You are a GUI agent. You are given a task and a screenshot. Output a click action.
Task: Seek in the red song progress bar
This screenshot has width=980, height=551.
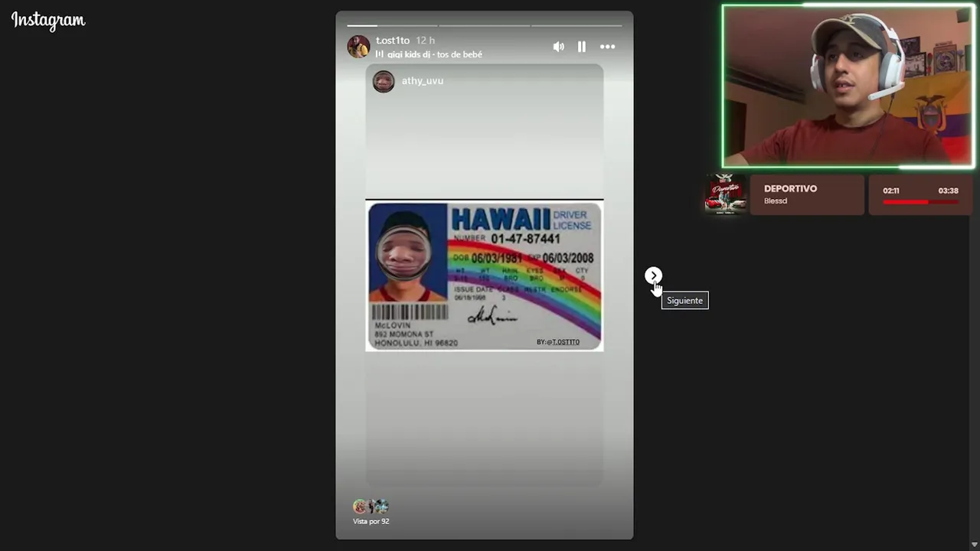click(x=920, y=202)
